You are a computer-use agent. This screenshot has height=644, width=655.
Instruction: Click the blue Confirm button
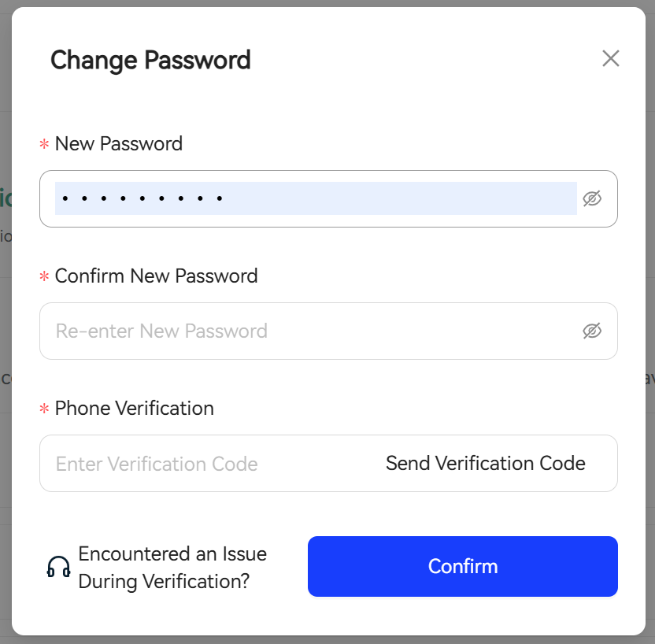[462, 566]
